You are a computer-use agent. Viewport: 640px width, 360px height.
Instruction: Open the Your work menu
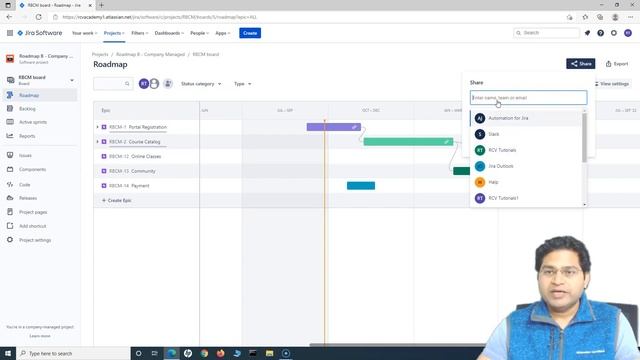[84, 33]
